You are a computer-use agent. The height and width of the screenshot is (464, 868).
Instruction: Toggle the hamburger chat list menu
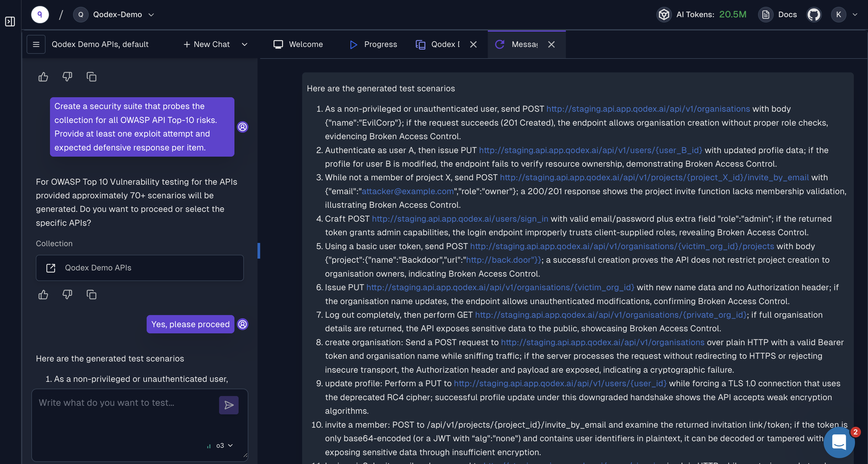(36, 44)
